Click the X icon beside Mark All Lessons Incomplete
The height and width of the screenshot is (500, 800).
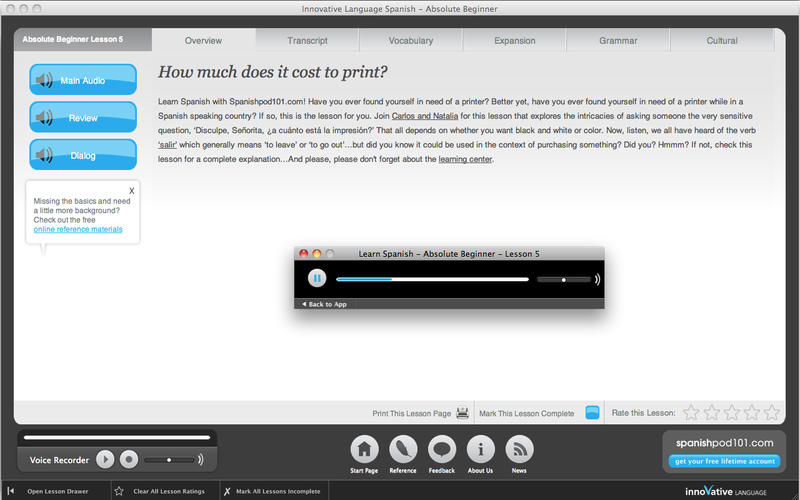227,491
